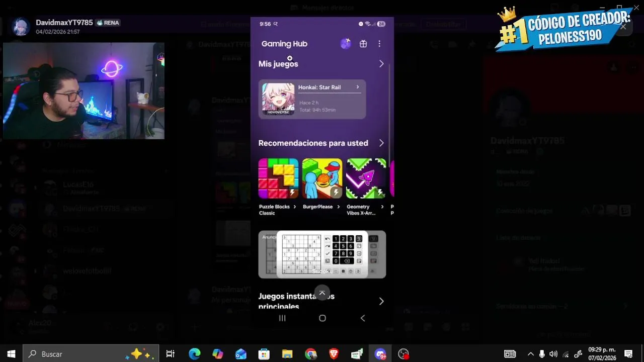Open the Windows notification center icon
Image resolution: width=644 pixels, height=362 pixels.
[628, 354]
